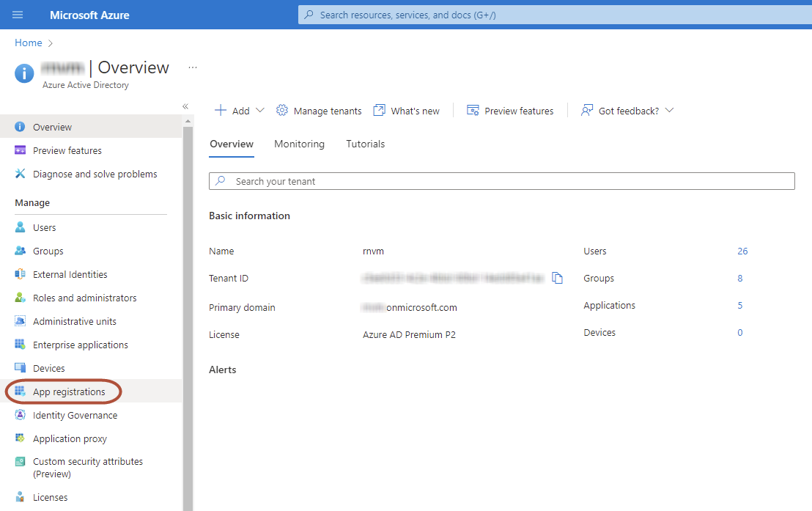Open the Devices count link 0
812x511 pixels.
(740, 333)
